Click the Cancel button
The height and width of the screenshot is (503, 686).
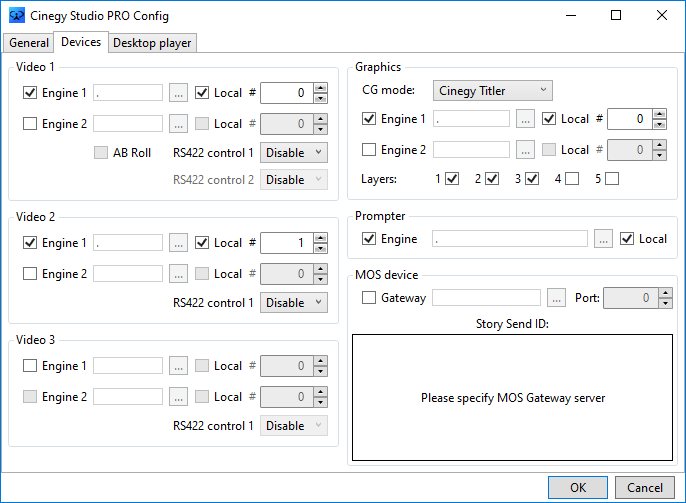click(x=645, y=487)
